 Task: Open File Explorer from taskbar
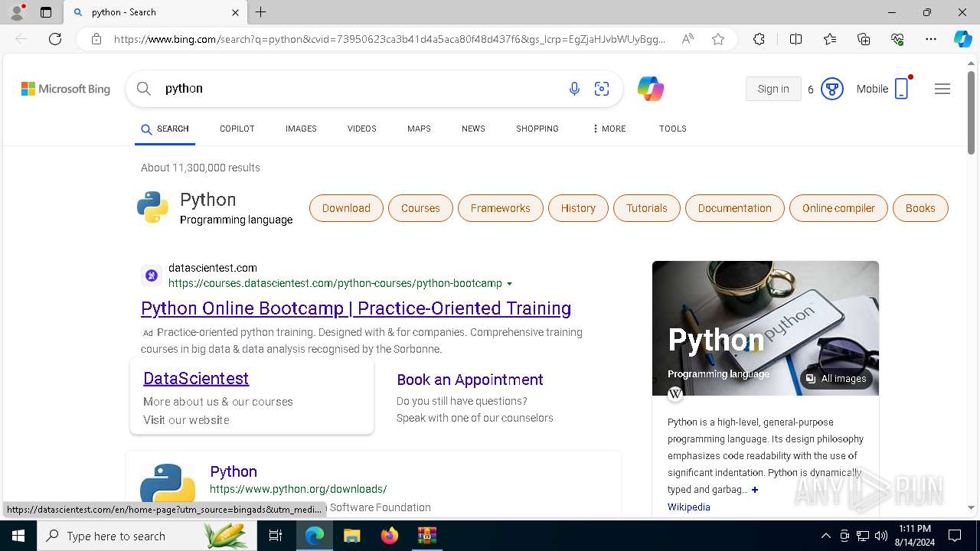pos(351,536)
